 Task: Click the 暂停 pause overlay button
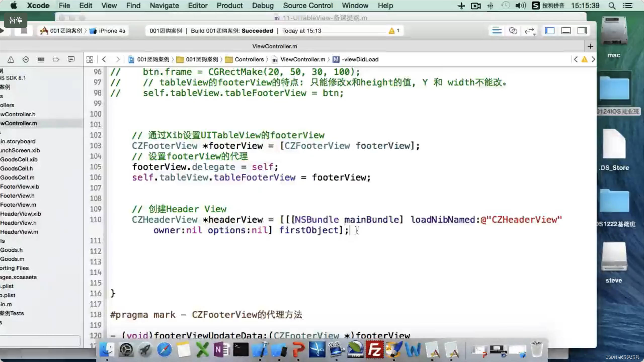point(16,20)
